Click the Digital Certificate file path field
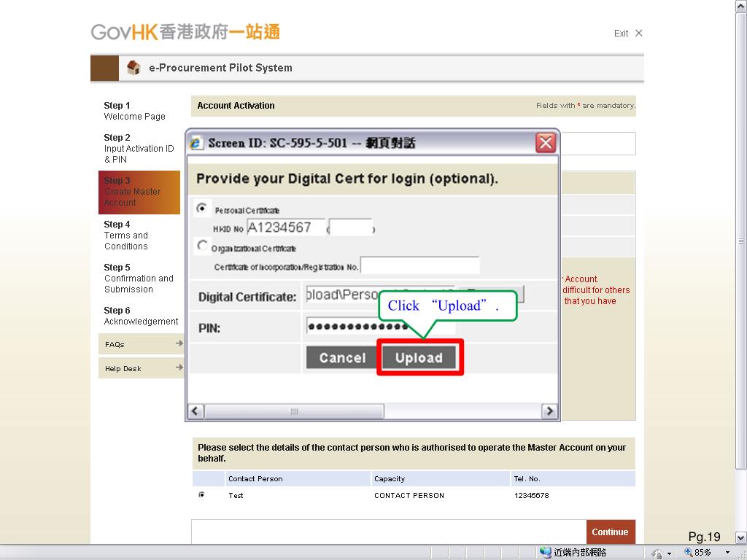This screenshot has width=747, height=560. coord(379,295)
